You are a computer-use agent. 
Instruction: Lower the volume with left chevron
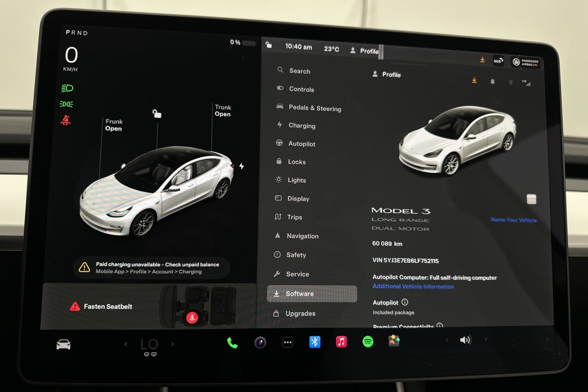(447, 340)
